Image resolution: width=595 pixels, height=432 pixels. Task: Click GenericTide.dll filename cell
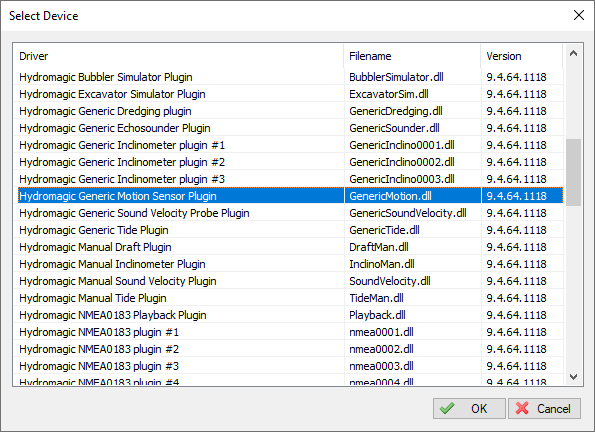(412, 230)
